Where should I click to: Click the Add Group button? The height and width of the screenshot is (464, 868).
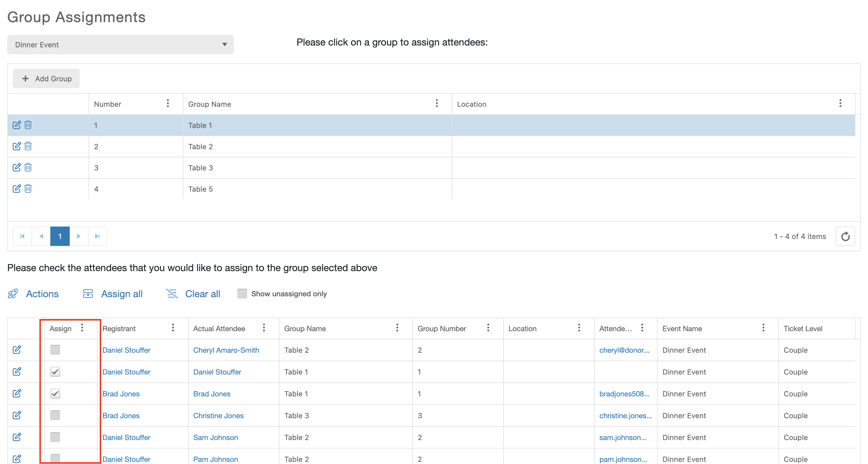(46, 79)
